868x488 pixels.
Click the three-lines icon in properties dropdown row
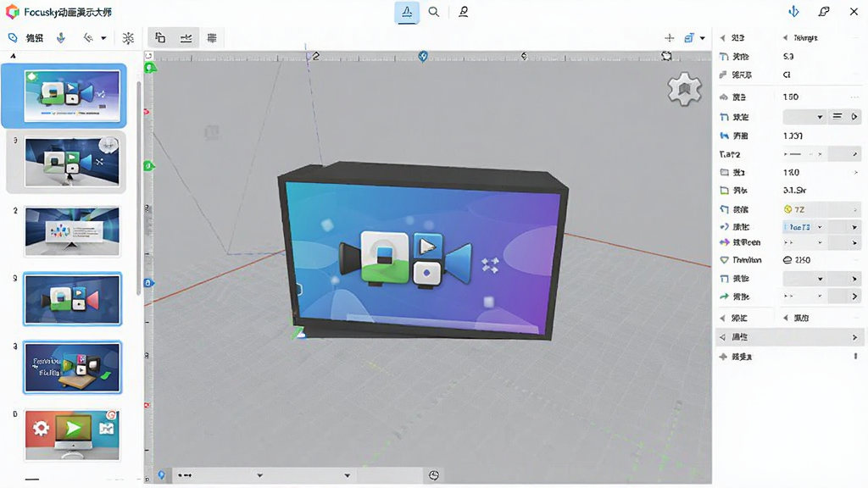[837, 116]
